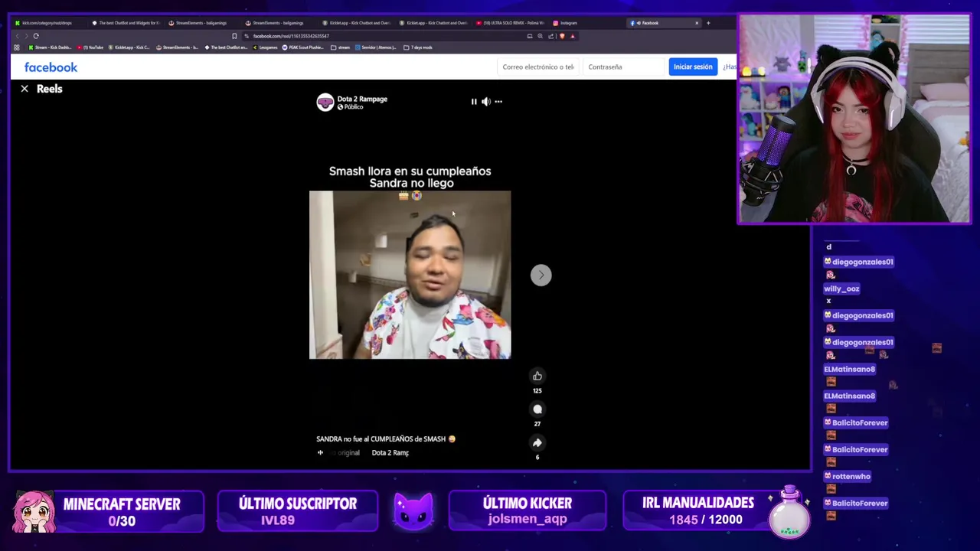The width and height of the screenshot is (980, 551).
Task: Open a new browser tab
Action: pos(708,23)
